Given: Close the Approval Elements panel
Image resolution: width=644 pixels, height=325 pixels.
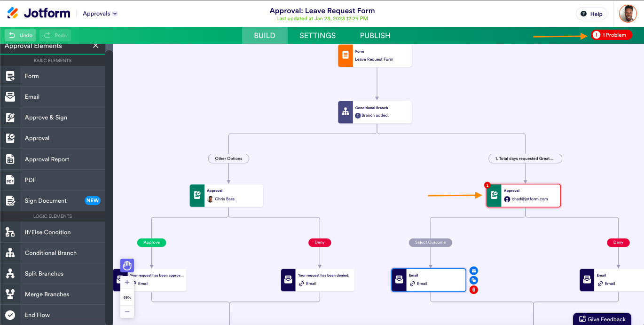Looking at the screenshot, I should point(96,46).
